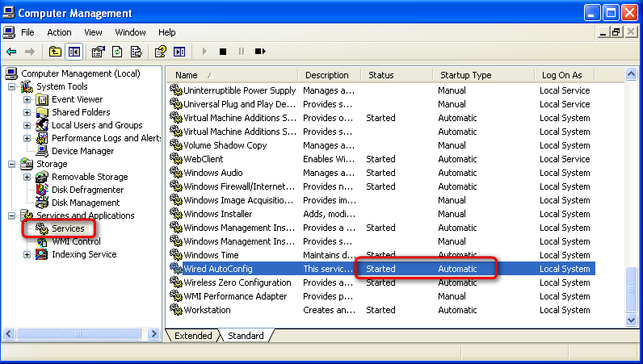Expand the Event Viewer tree node
This screenshot has height=364, width=643.
tap(27, 99)
